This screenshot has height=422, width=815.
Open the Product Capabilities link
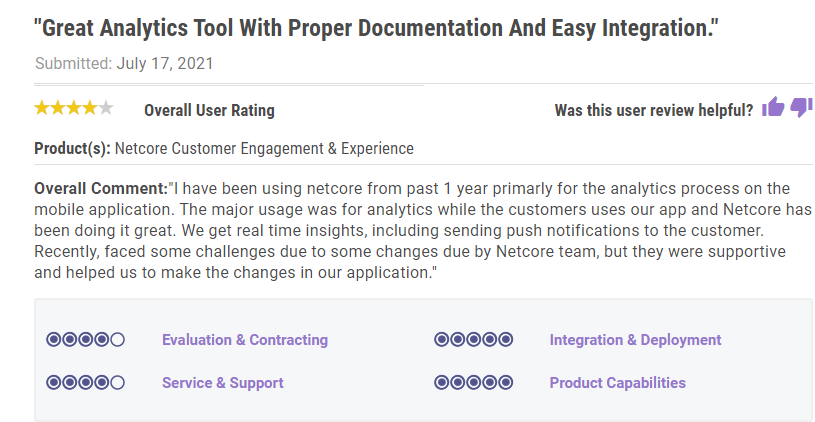(617, 383)
